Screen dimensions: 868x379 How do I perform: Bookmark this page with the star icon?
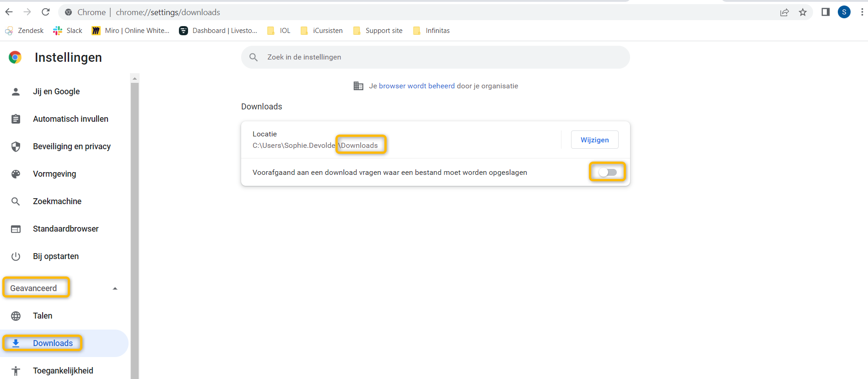pyautogui.click(x=803, y=12)
